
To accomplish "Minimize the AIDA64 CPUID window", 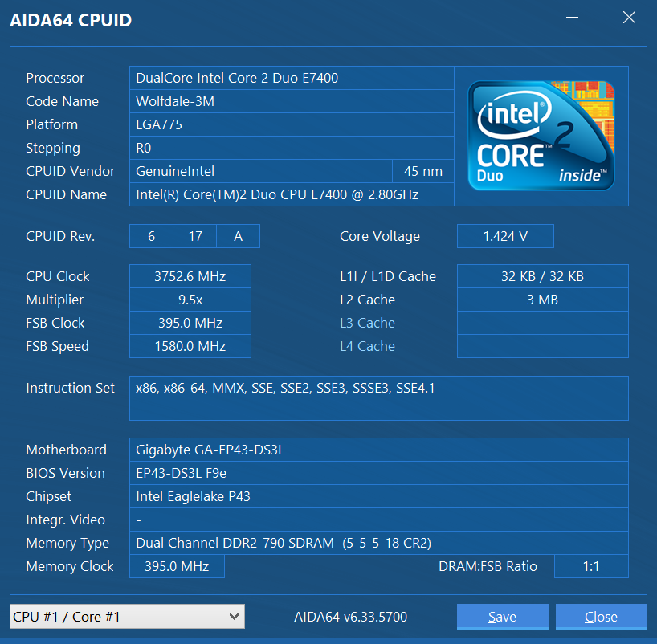I will [572, 18].
